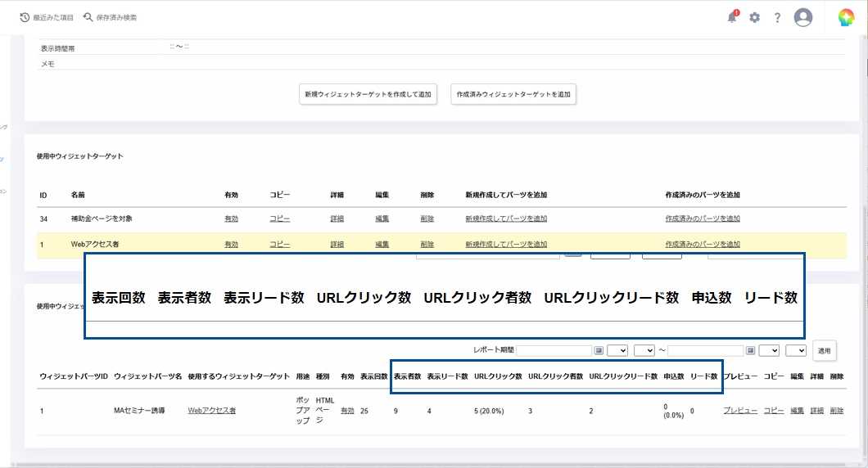Expand the report end minute dropdown
Viewport: 868px width, 468px height.
click(795, 351)
